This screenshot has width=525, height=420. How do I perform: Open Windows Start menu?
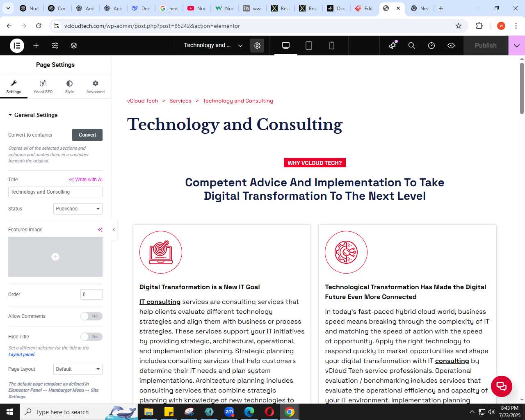click(10, 412)
